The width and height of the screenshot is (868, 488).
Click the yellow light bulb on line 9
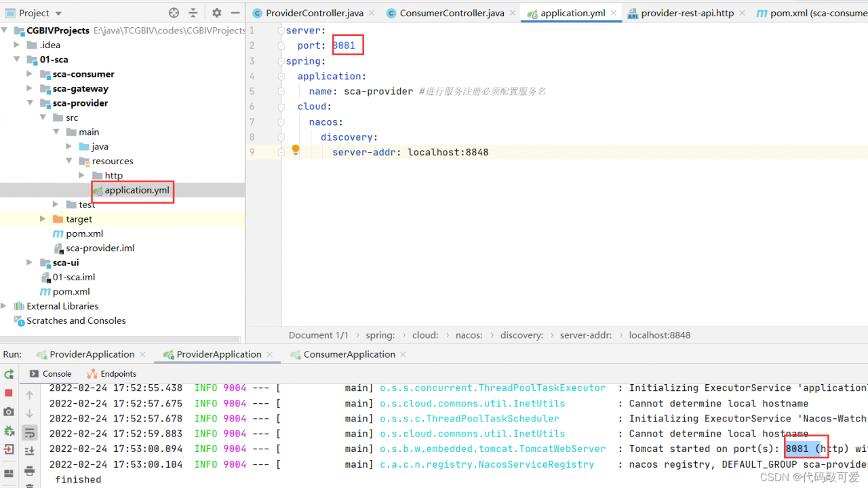point(296,150)
